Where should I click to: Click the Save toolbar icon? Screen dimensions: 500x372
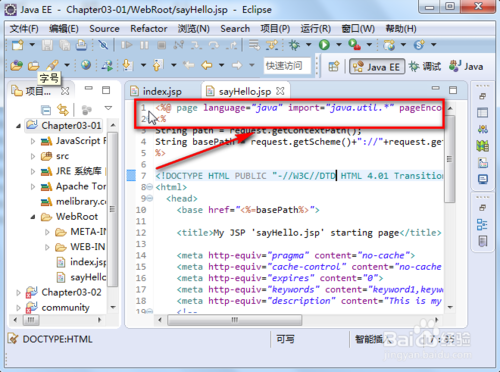pyautogui.click(x=47, y=45)
